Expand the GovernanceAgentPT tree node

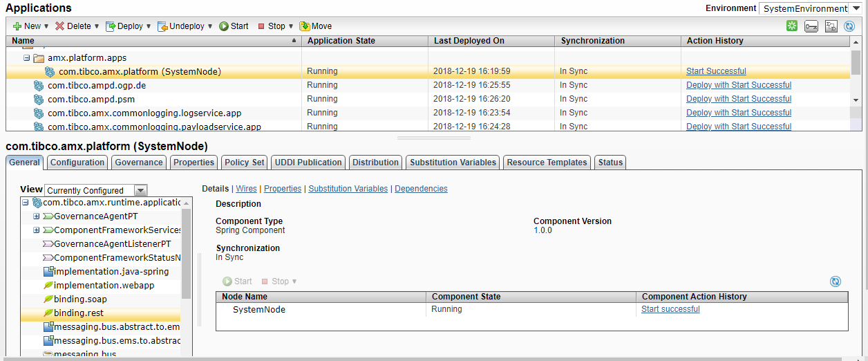37,216
